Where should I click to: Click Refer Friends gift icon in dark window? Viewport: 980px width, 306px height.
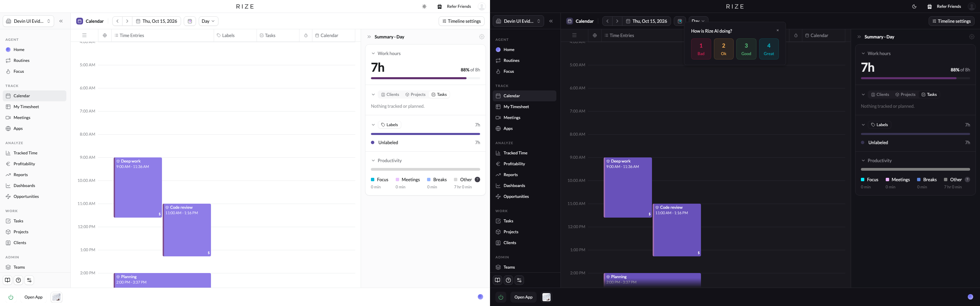click(929, 6)
